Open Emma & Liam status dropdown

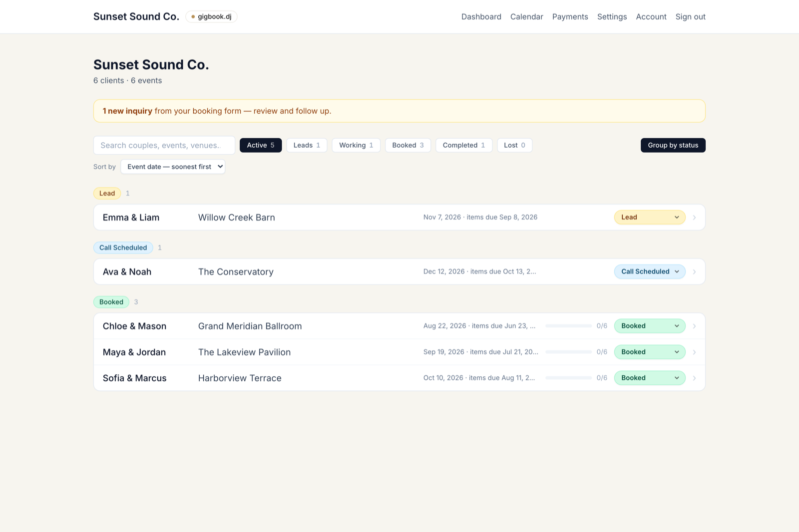(650, 217)
